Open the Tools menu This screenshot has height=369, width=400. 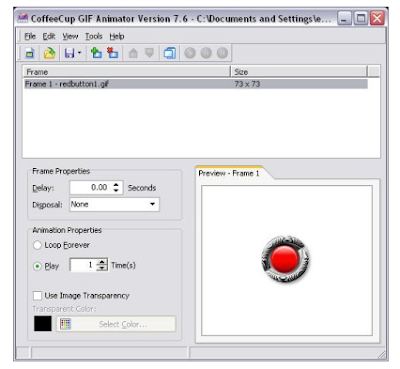(94, 36)
